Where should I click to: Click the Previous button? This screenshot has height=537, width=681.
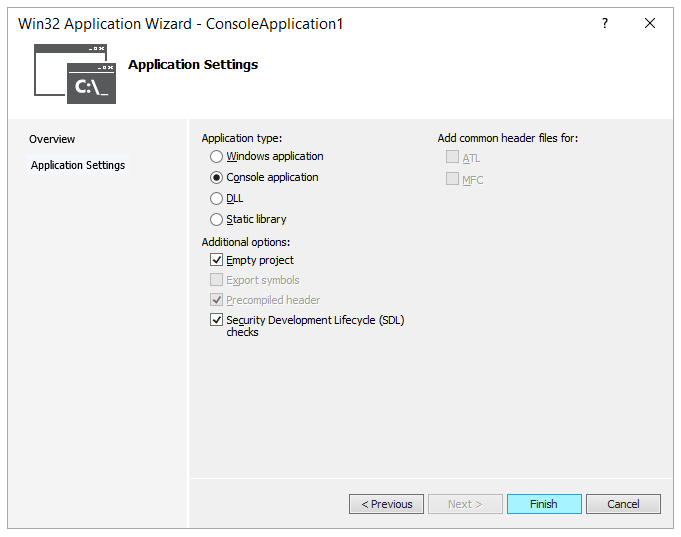[387, 504]
